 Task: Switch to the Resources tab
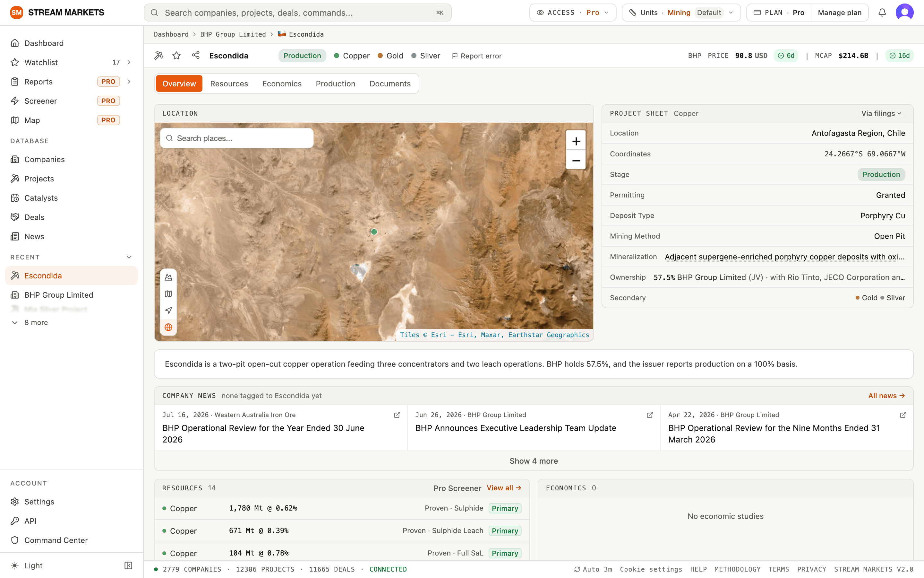229,83
